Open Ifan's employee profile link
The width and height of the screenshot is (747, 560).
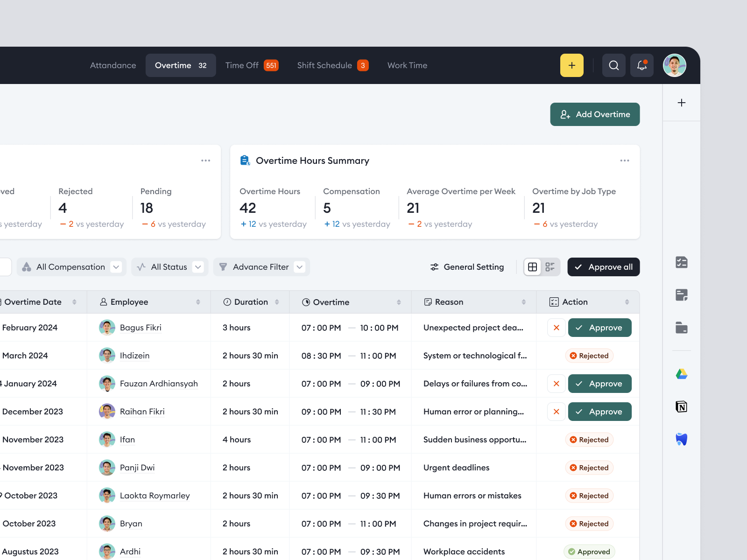pyautogui.click(x=127, y=439)
